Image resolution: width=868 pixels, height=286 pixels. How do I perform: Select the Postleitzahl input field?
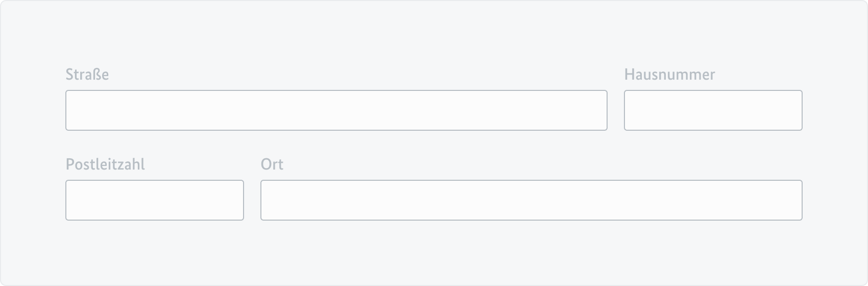point(154,200)
